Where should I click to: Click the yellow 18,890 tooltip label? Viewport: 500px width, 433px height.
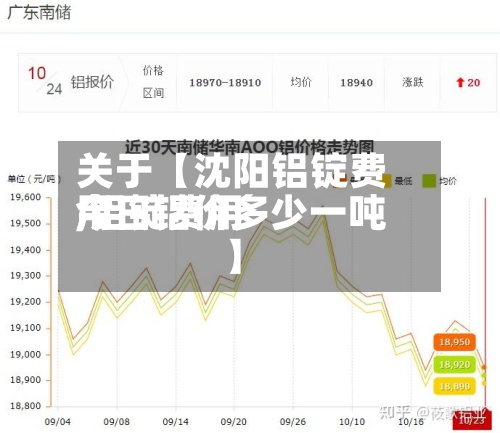(454, 386)
